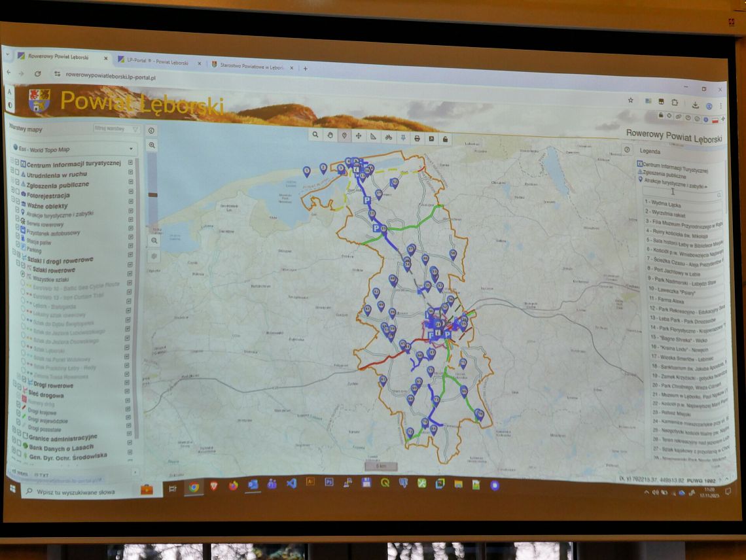Expand the Granice administracyjne layer group
Image resolution: width=746 pixels, height=560 pixels.
point(13,436)
